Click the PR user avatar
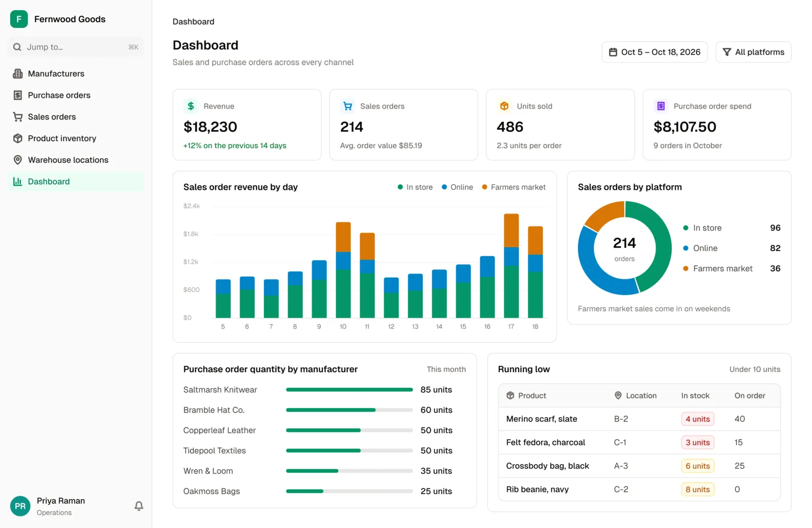The height and width of the screenshot is (528, 812). (x=20, y=506)
